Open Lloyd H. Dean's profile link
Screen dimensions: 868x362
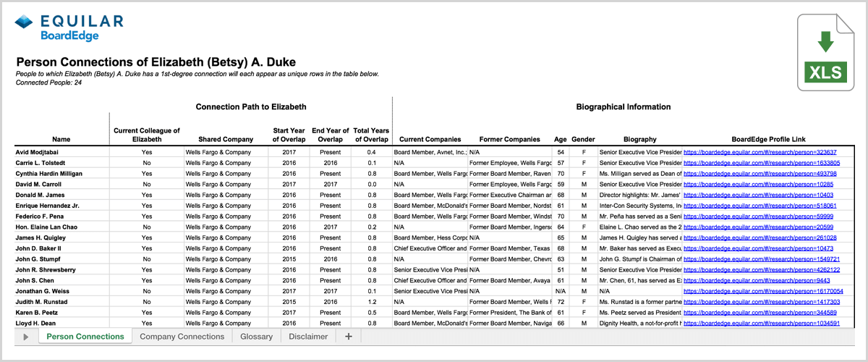tap(762, 323)
